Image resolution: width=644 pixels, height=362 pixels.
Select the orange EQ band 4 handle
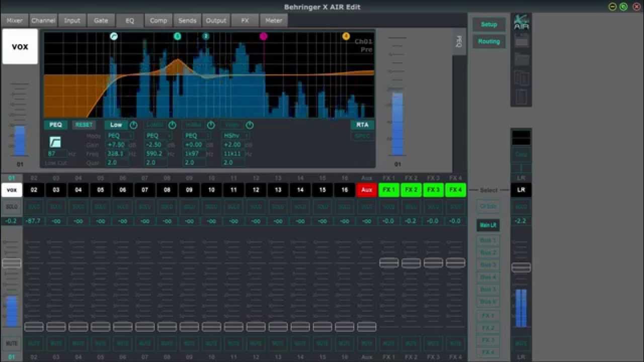point(346,36)
